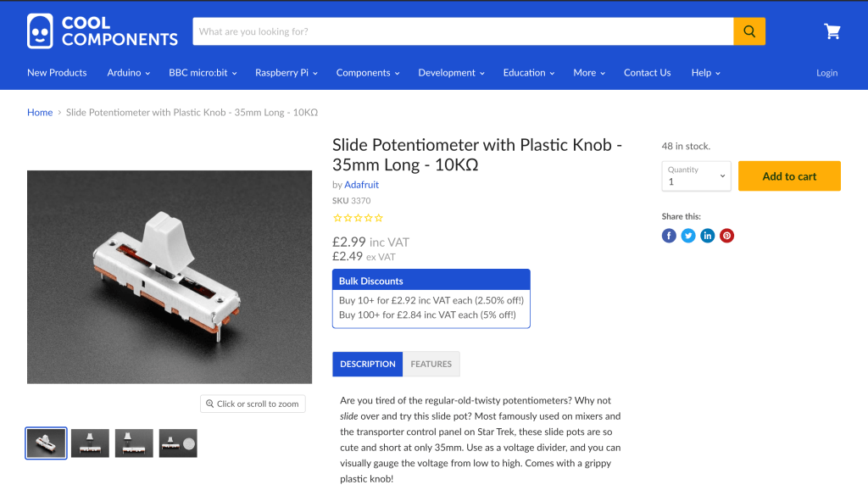Share this product on Pinterest
Screen dimensions: 868x496
click(x=726, y=236)
